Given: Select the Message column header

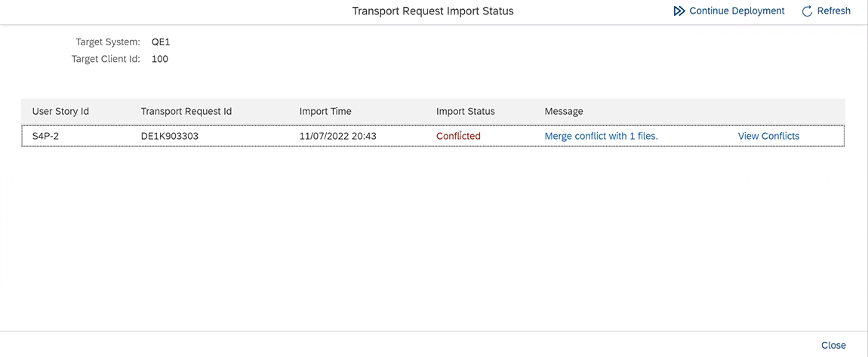Looking at the screenshot, I should pyautogui.click(x=564, y=111).
